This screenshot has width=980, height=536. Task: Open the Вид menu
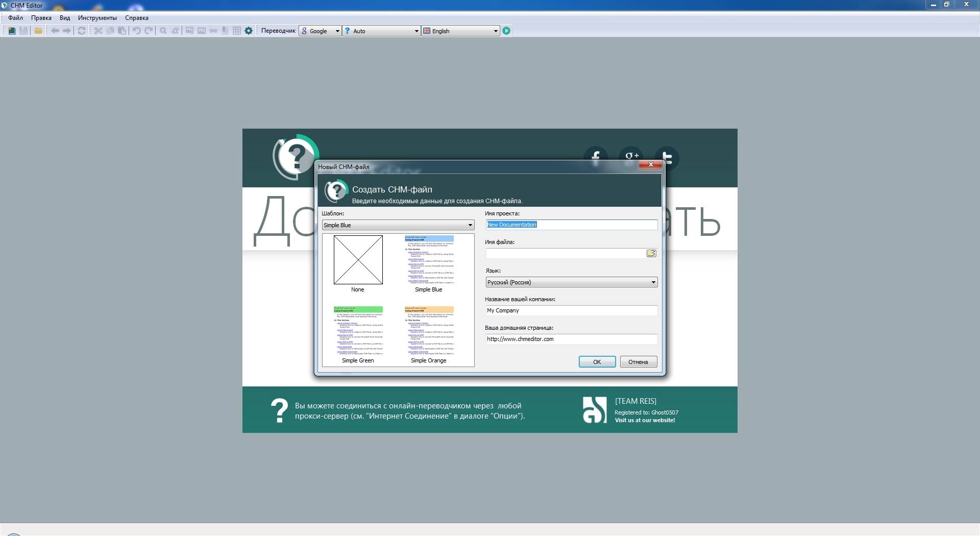(x=65, y=18)
